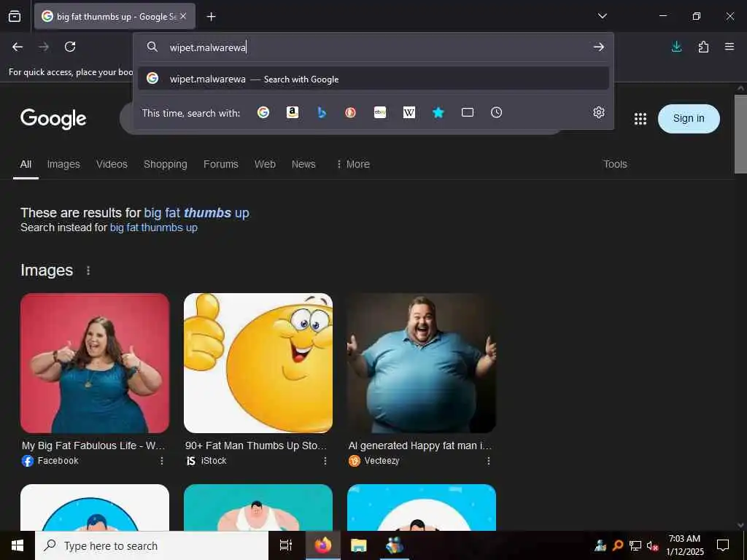Screen dimensions: 747x560
Task: Open options menu beside Images heading
Action: 88,271
